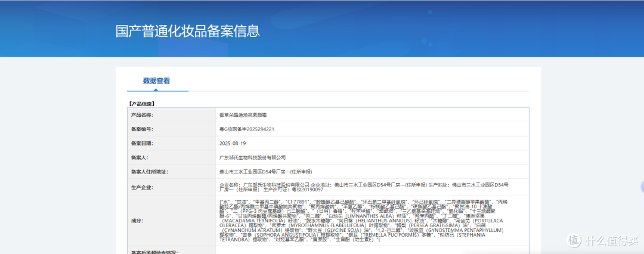
Task: Click the 国产普通化妆品备案信息 page heading
Action: (187, 31)
